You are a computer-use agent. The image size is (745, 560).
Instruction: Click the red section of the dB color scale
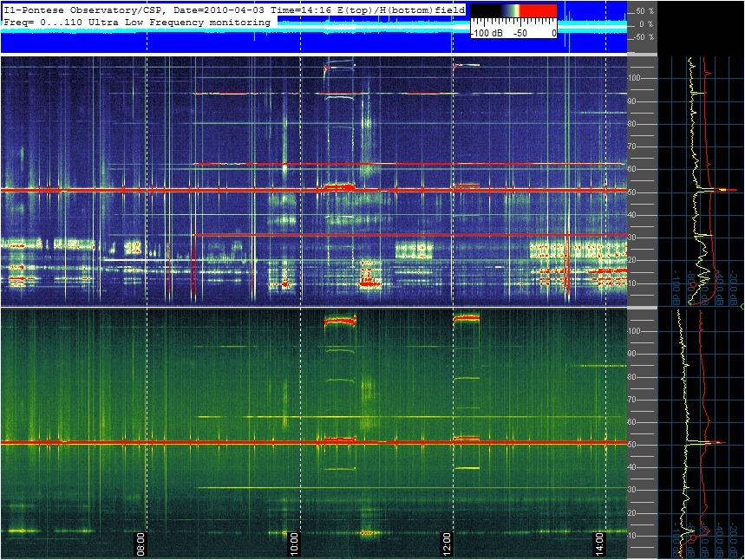[x=538, y=11]
